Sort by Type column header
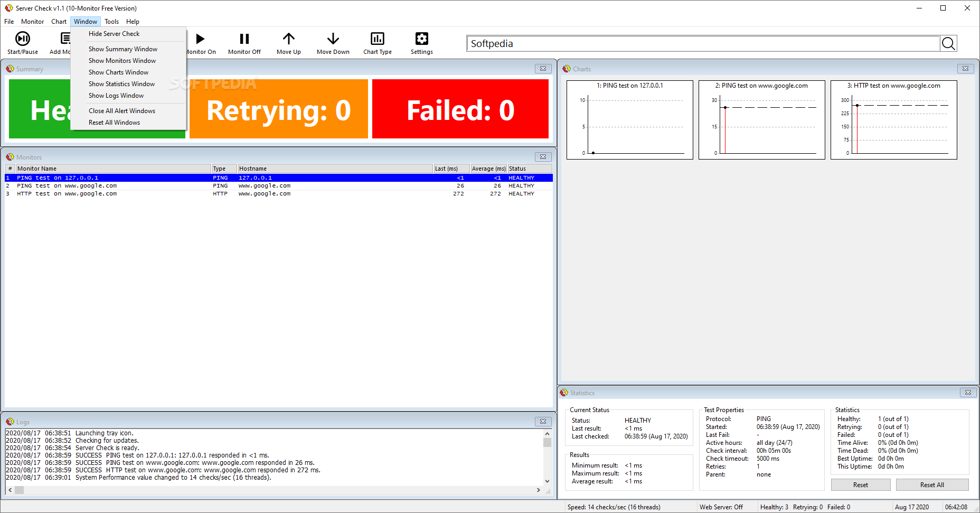 [x=224, y=169]
